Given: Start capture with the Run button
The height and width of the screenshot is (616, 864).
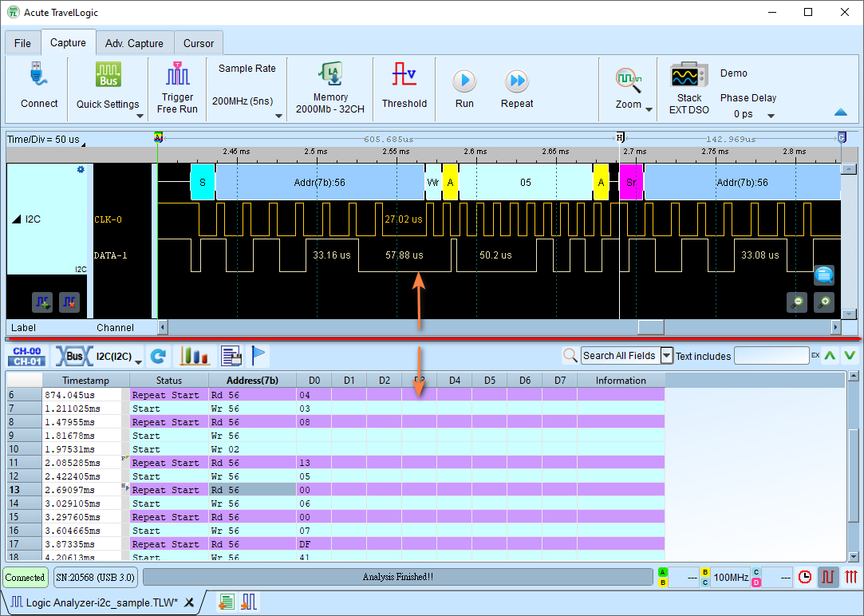Looking at the screenshot, I should [x=464, y=88].
